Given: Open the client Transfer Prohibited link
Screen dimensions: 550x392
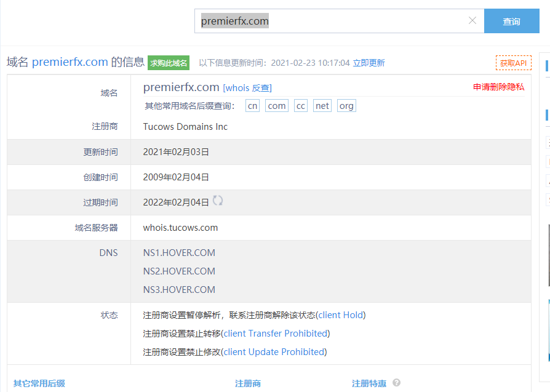Looking at the screenshot, I should point(275,334).
